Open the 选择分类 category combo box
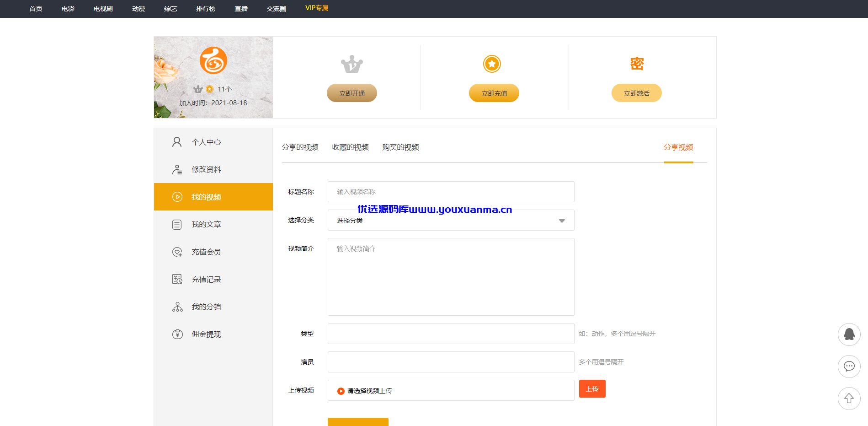868x426 pixels. coord(451,220)
